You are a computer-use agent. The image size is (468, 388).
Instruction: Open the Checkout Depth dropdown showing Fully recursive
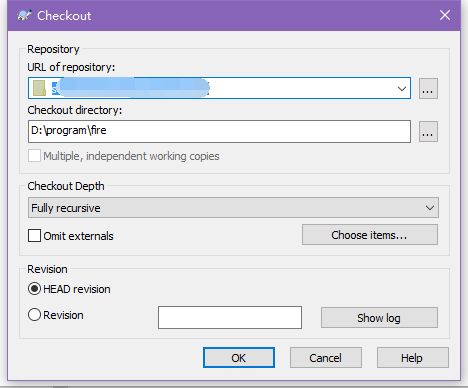tap(233, 208)
